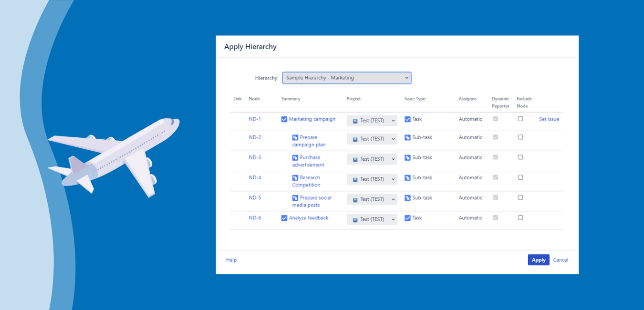Click the project avatar icon in ND-1's Test dropdown
This screenshot has height=310, width=644.
click(355, 121)
